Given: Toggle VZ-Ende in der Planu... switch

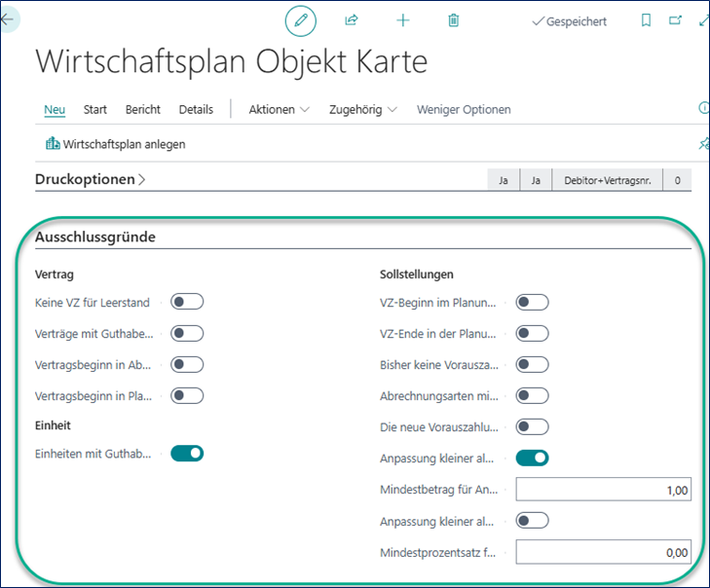Looking at the screenshot, I should [x=532, y=334].
